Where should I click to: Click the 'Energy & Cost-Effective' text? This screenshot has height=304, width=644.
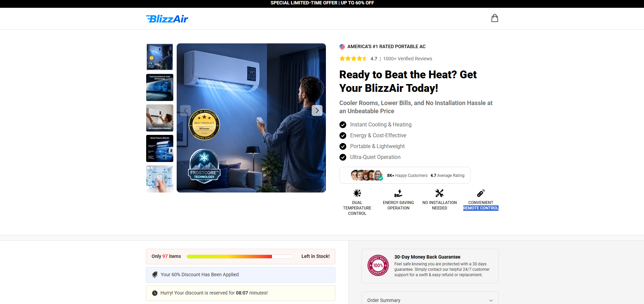tap(378, 136)
